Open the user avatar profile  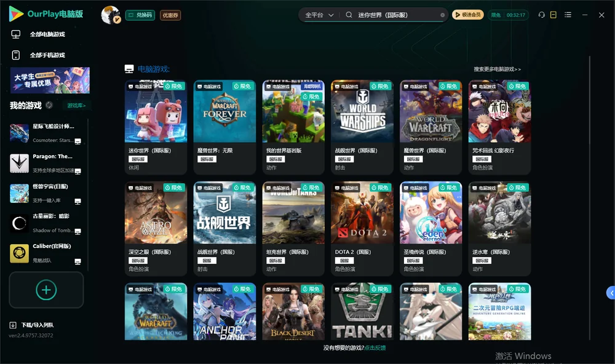click(111, 15)
